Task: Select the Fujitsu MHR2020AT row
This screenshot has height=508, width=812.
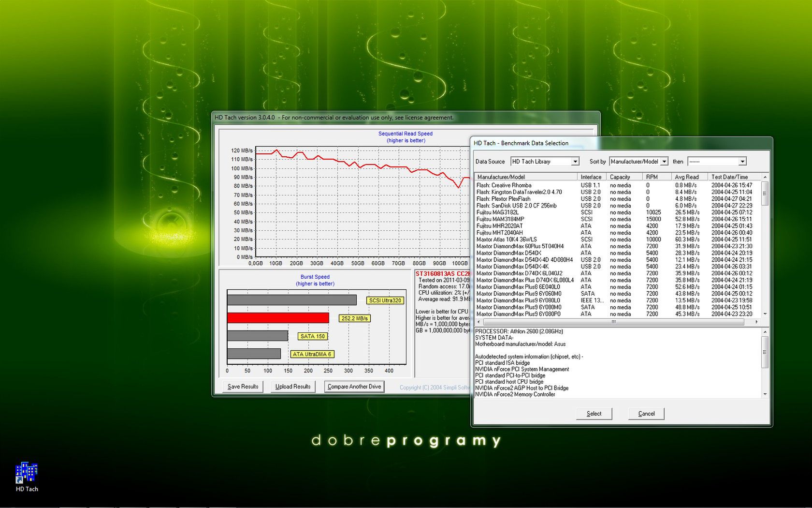Action: (618, 226)
